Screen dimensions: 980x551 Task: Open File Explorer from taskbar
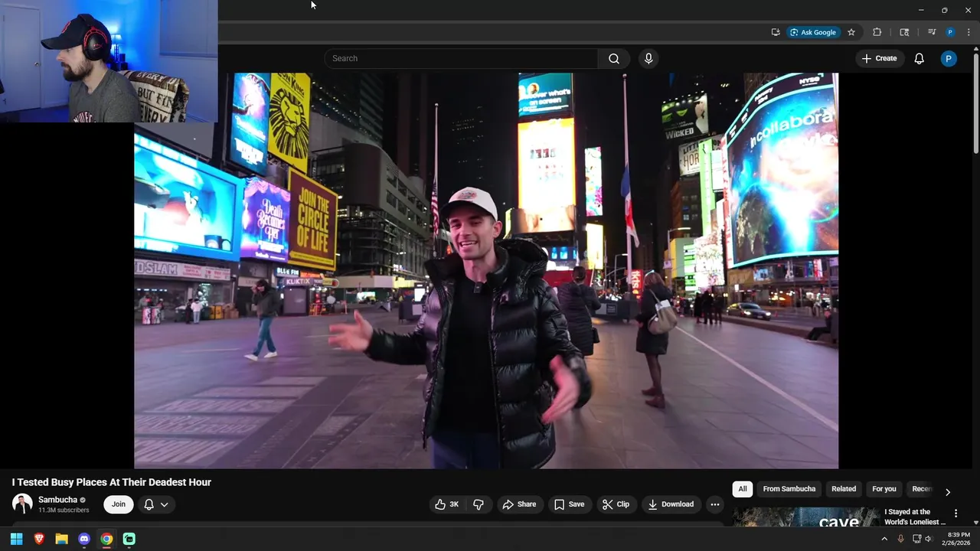click(61, 539)
